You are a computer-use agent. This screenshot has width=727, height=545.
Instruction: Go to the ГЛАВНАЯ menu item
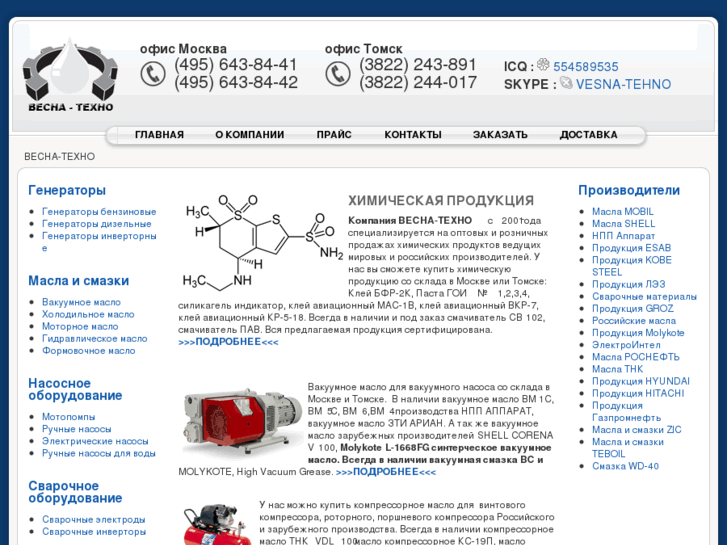tap(159, 135)
